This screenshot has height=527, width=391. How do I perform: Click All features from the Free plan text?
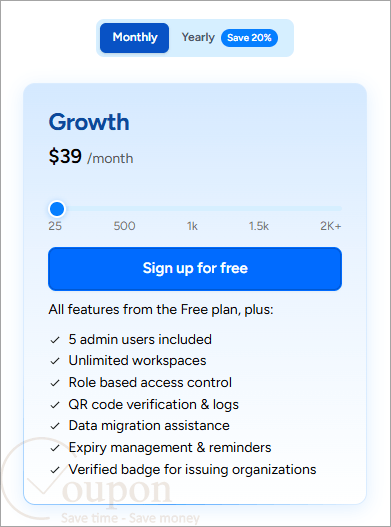point(161,310)
